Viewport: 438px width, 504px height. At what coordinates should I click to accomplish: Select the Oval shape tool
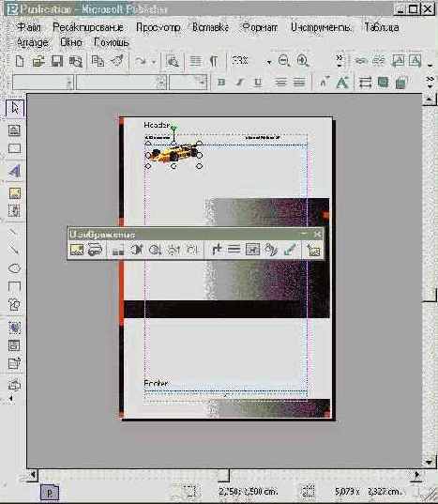coord(14,268)
